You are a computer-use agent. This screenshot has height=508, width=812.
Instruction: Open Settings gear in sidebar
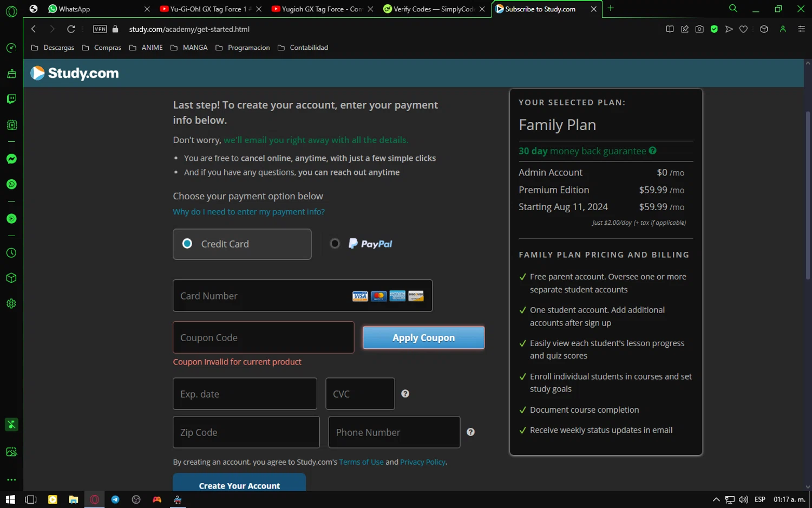tap(11, 304)
